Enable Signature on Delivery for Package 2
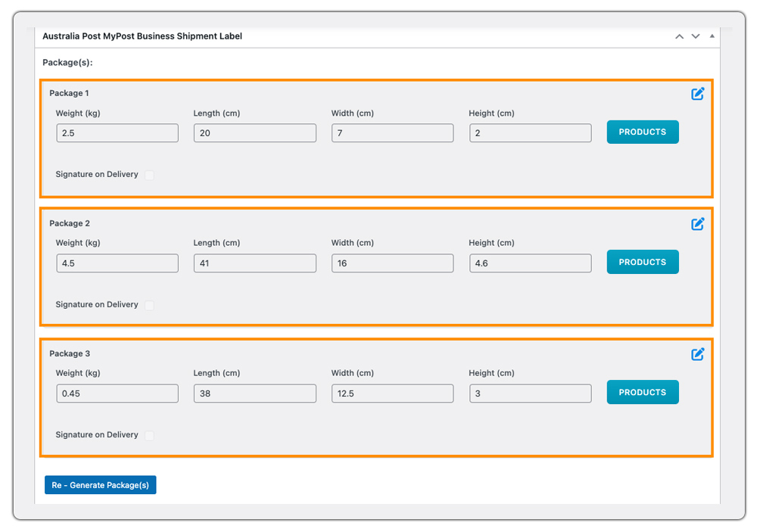The height and width of the screenshot is (532, 757). click(150, 305)
